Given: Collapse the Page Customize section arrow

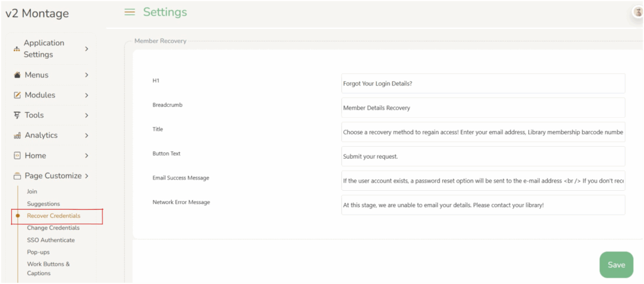Looking at the screenshot, I should (x=87, y=176).
